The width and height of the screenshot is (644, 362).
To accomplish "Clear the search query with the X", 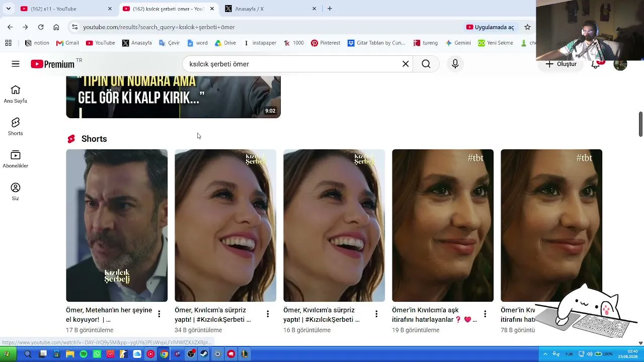I will tap(406, 64).
